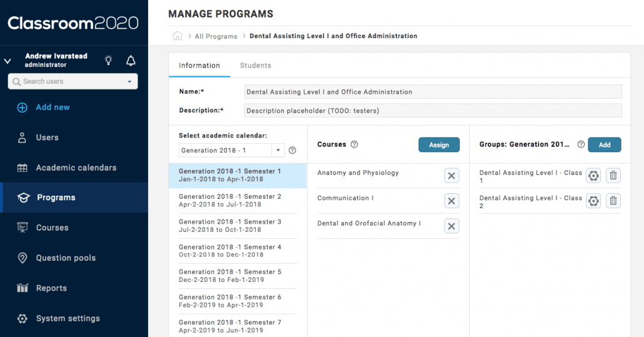Expand the Andrew Ivarstead user menu chevron
The height and width of the screenshot is (337, 644).
pyautogui.click(x=8, y=61)
